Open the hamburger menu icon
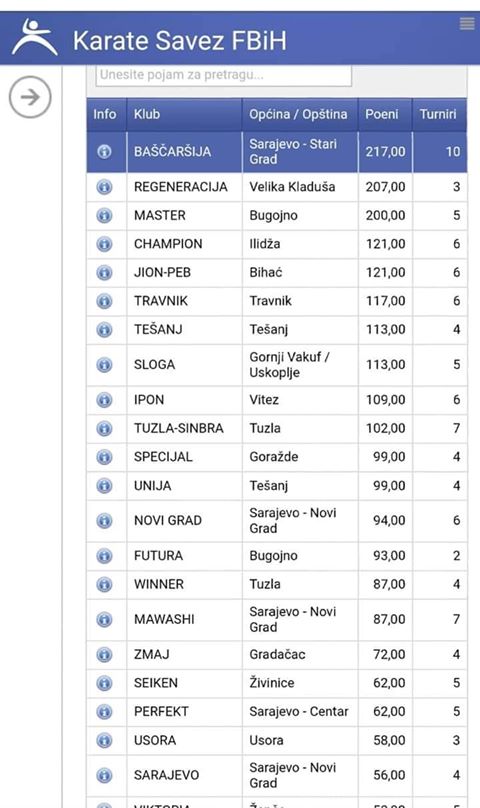480x808 pixels. point(467,24)
